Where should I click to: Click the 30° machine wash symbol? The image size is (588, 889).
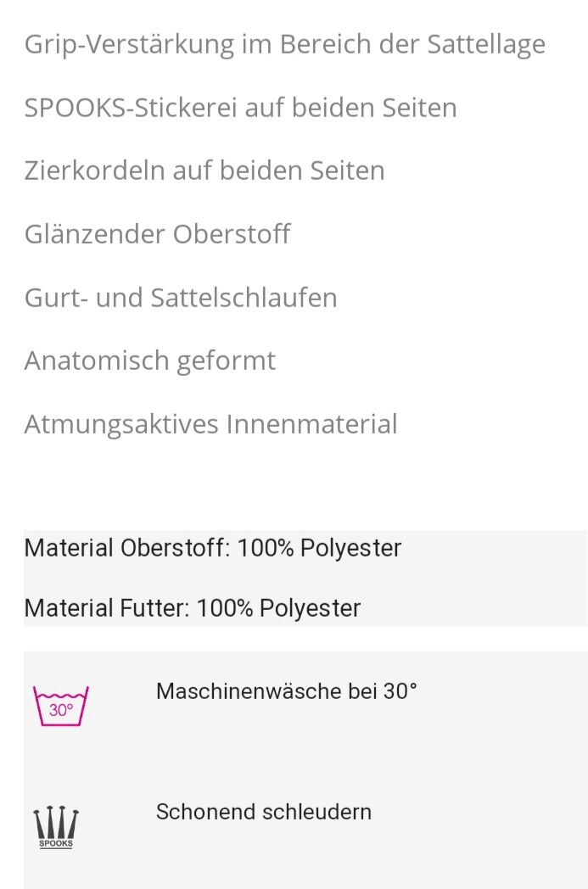pos(60,706)
